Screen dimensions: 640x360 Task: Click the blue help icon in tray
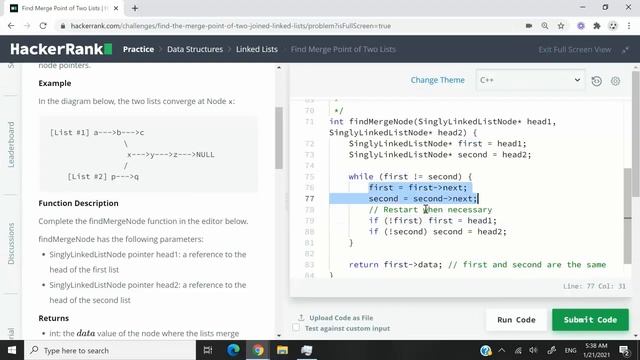(x=485, y=351)
